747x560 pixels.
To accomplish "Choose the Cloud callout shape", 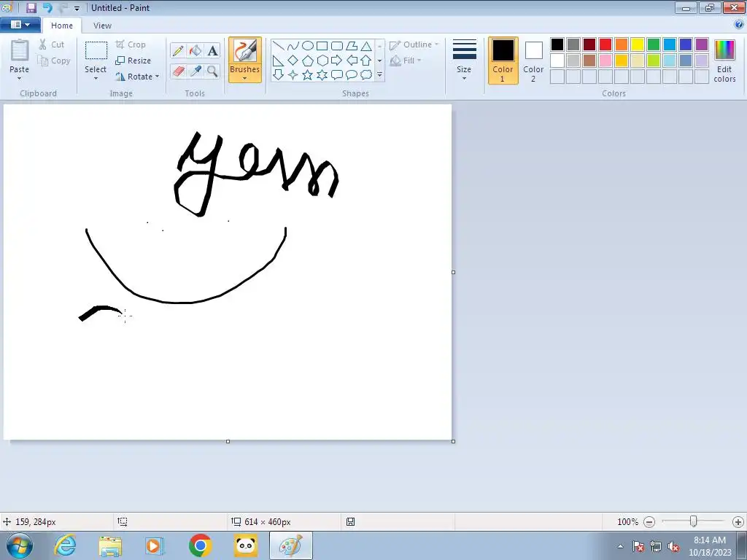I will pos(366,75).
